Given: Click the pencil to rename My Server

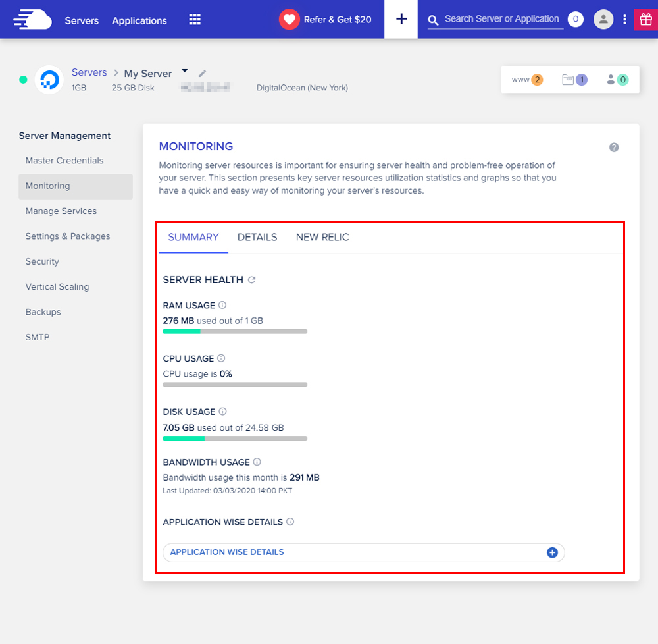Looking at the screenshot, I should (x=202, y=74).
